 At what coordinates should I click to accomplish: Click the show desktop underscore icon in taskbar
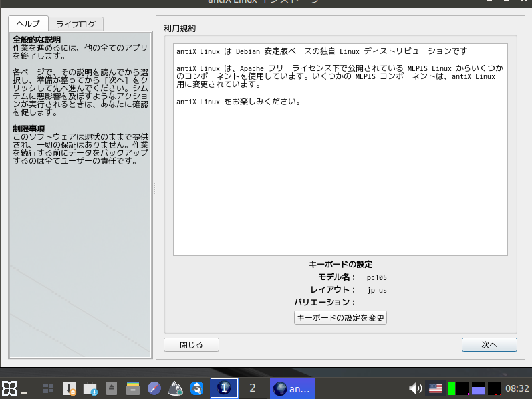[x=24, y=392]
